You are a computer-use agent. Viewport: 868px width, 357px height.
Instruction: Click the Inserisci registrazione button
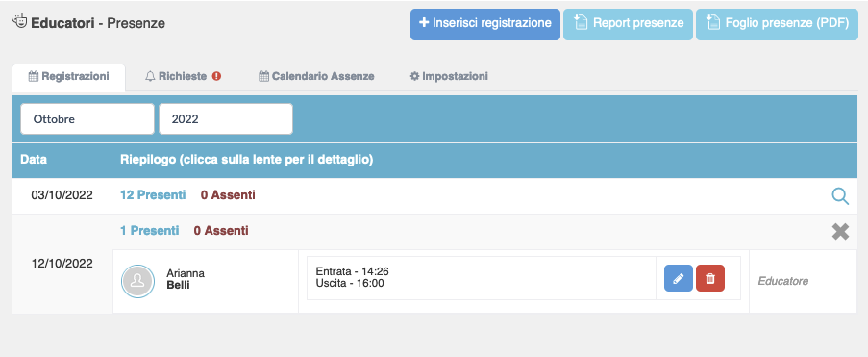[484, 24]
